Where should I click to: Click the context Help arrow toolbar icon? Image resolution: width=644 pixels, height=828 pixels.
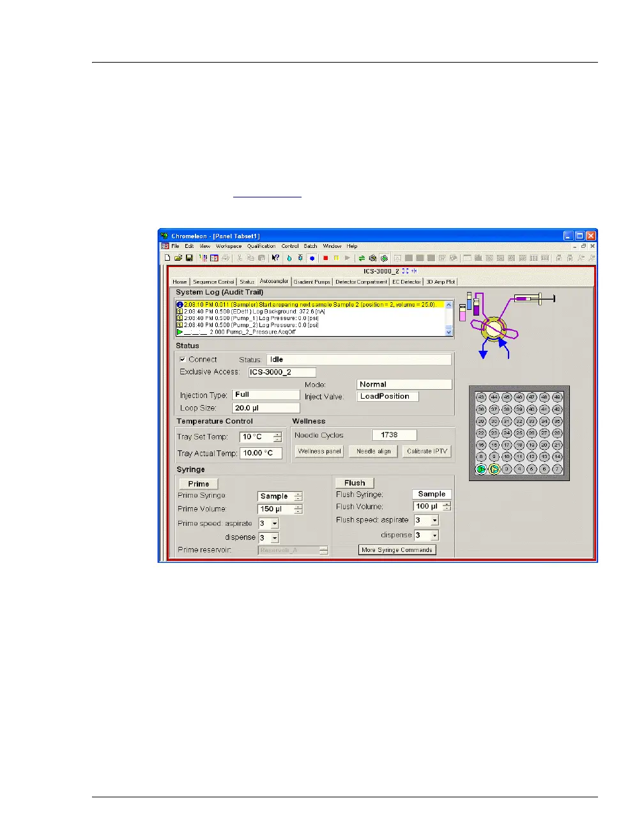(275, 258)
